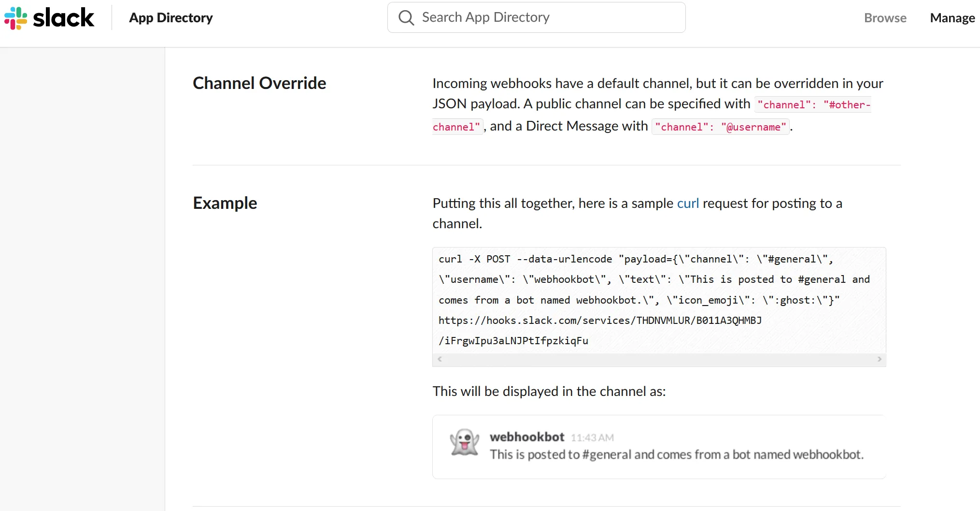Click the "channel": "#other-channel" code snippet

pos(814,105)
